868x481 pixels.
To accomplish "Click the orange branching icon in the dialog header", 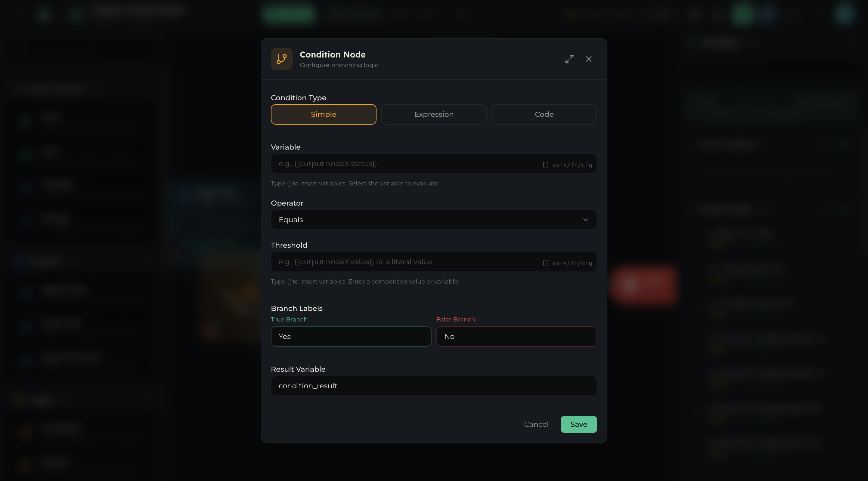I will click(x=281, y=59).
